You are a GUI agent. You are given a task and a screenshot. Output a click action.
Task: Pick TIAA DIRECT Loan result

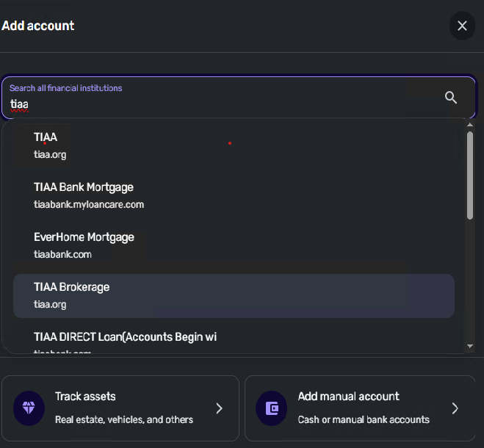point(125,337)
